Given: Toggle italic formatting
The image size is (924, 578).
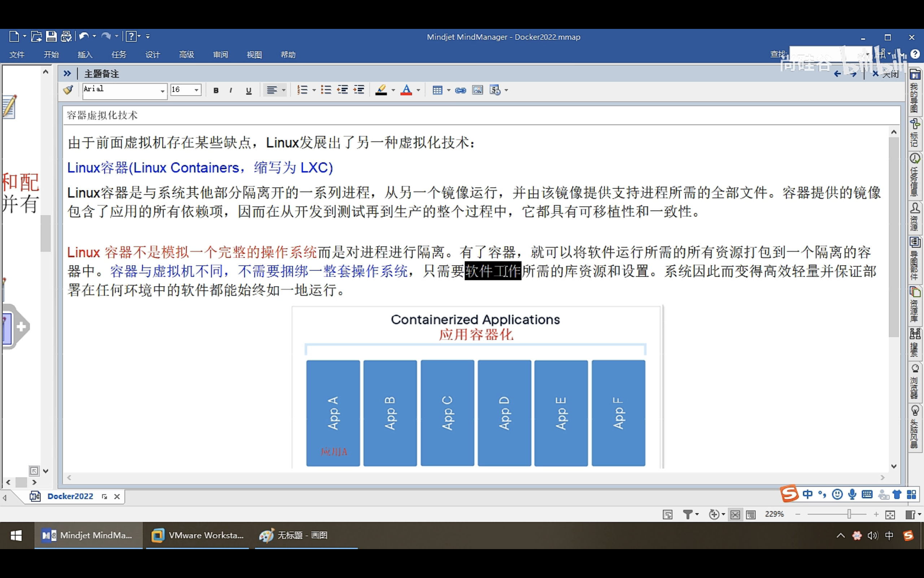Looking at the screenshot, I should click(231, 90).
